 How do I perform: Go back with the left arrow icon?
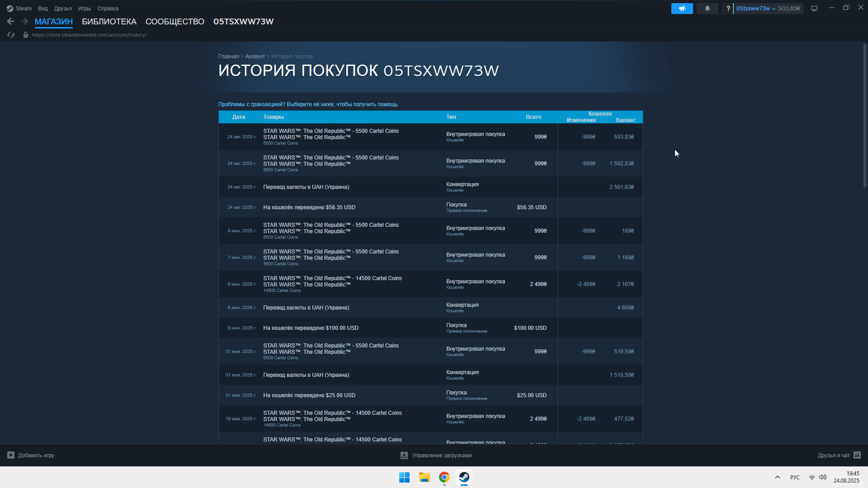pyautogui.click(x=10, y=21)
